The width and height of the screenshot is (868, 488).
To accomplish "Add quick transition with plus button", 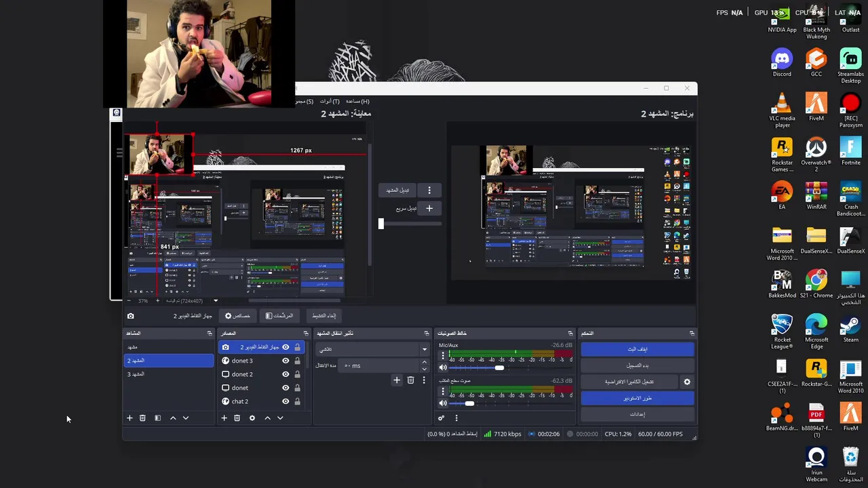I will [x=429, y=208].
